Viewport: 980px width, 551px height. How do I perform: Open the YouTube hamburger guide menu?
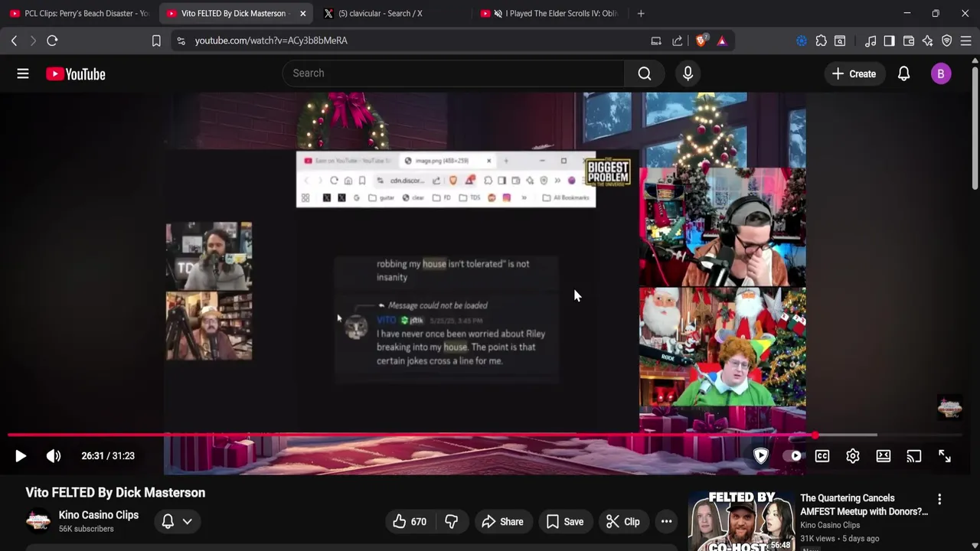click(23, 73)
